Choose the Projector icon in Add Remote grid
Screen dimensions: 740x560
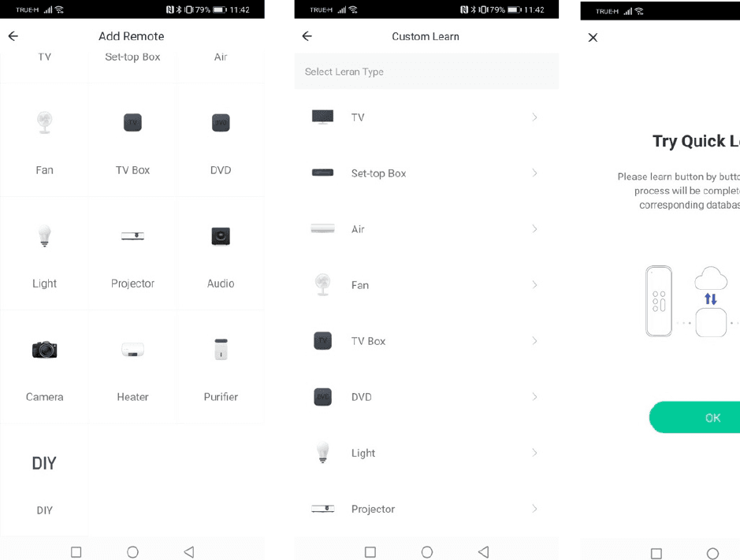tap(132, 235)
